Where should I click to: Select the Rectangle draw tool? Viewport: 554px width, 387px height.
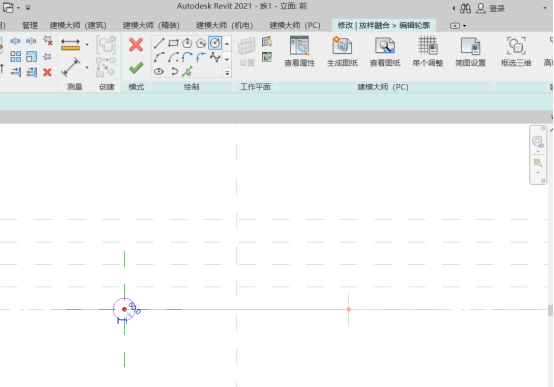click(173, 43)
